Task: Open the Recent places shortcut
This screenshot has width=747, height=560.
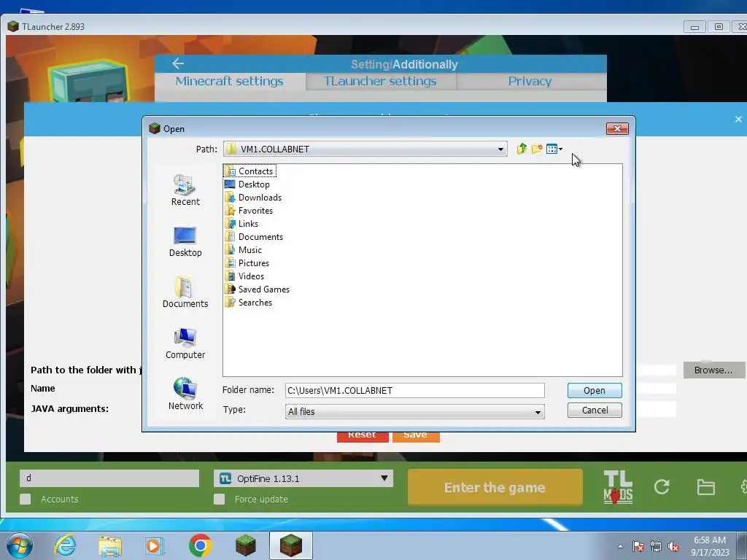Action: [x=185, y=190]
